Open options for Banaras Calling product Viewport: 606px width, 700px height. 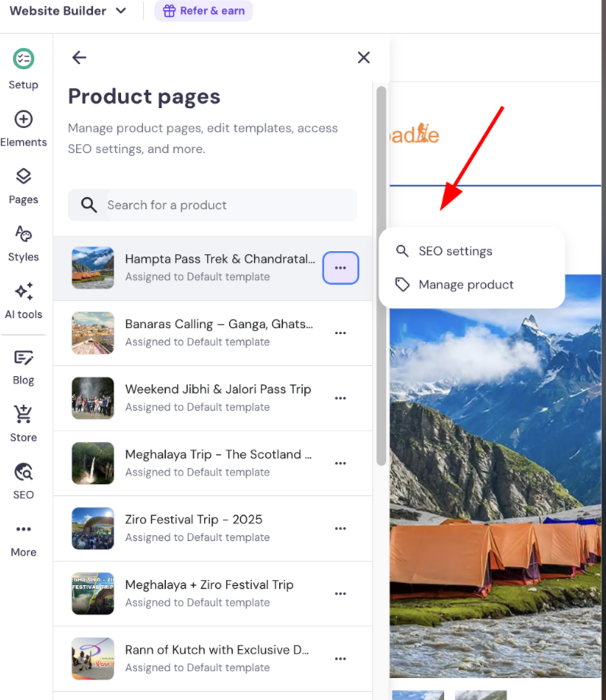(x=340, y=333)
